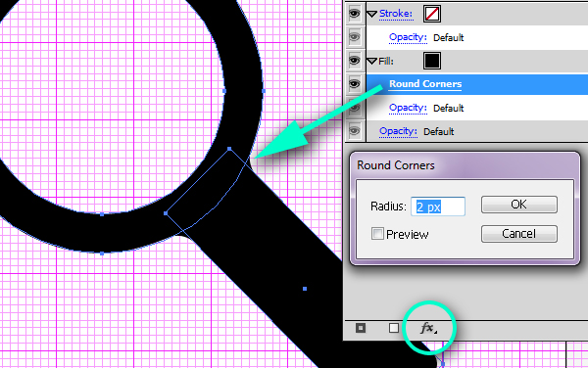Open the fx Add New Effect menu

428,328
